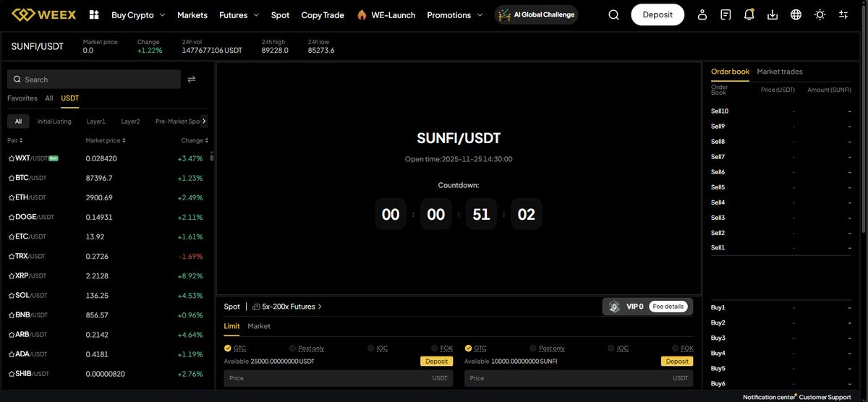Switch to the Market trades tab

click(780, 72)
